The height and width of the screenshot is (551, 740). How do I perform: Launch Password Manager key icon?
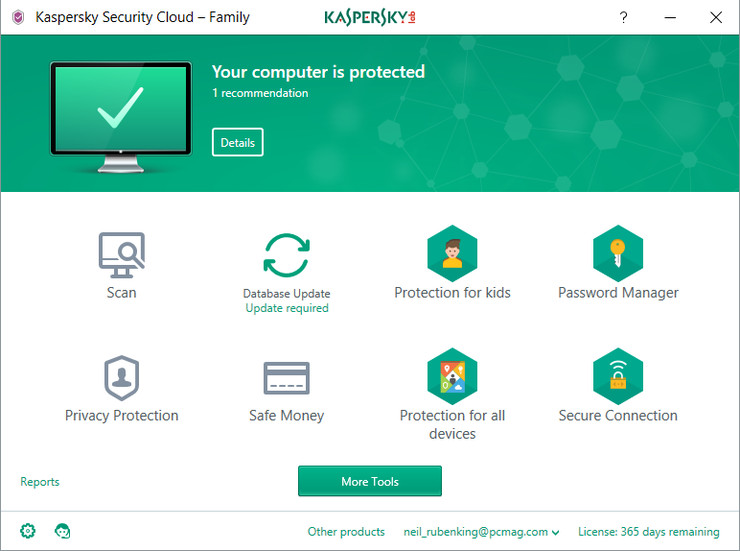(x=618, y=253)
